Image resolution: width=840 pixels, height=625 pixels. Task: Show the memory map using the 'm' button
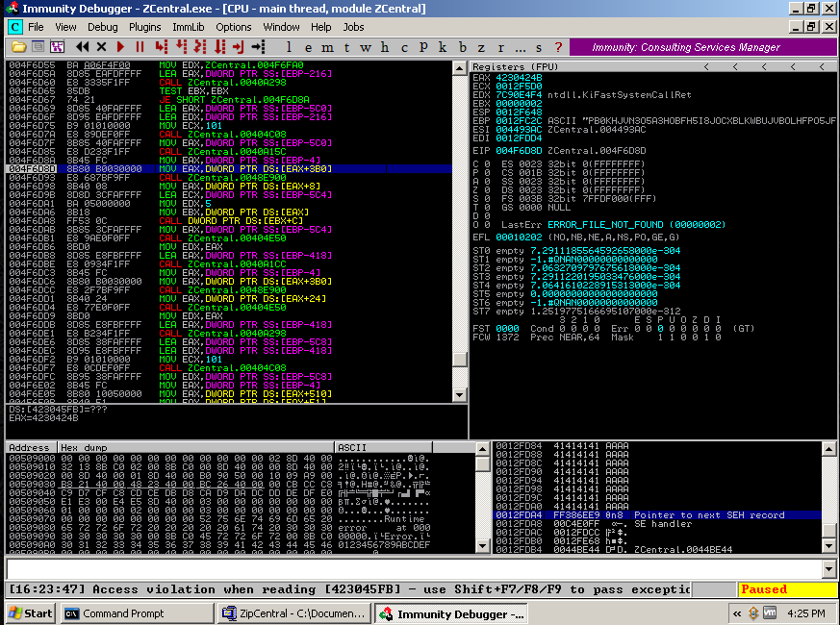327,46
